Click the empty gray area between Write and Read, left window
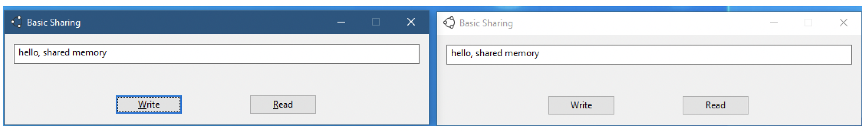 point(216,105)
